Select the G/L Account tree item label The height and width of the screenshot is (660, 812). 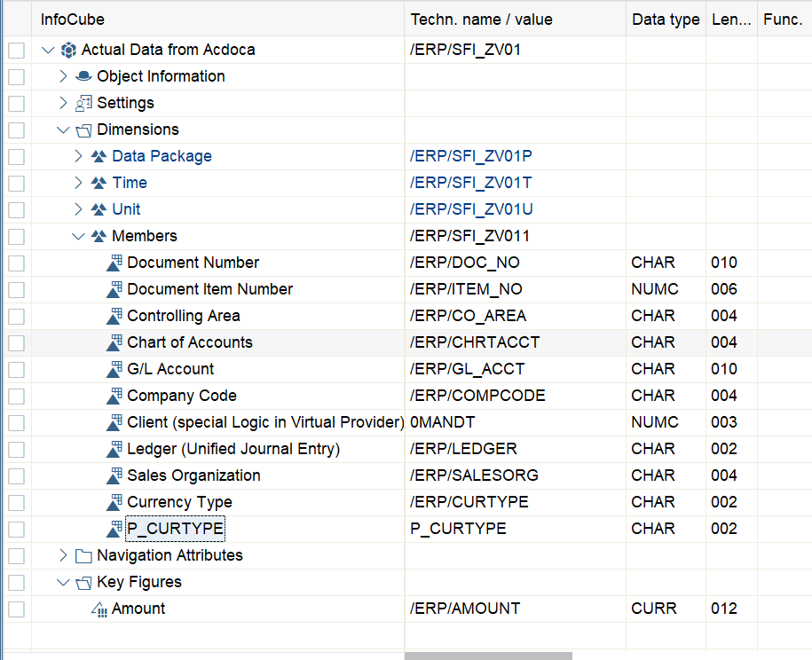tap(170, 369)
